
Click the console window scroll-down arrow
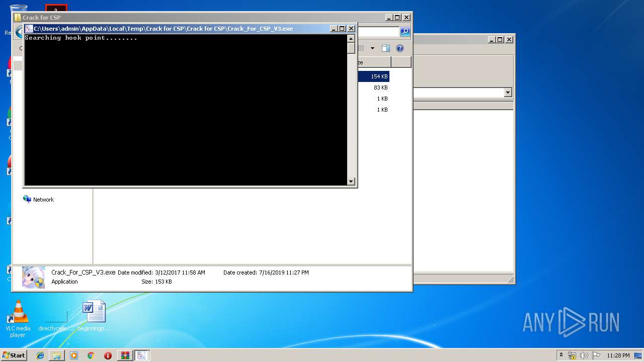351,182
